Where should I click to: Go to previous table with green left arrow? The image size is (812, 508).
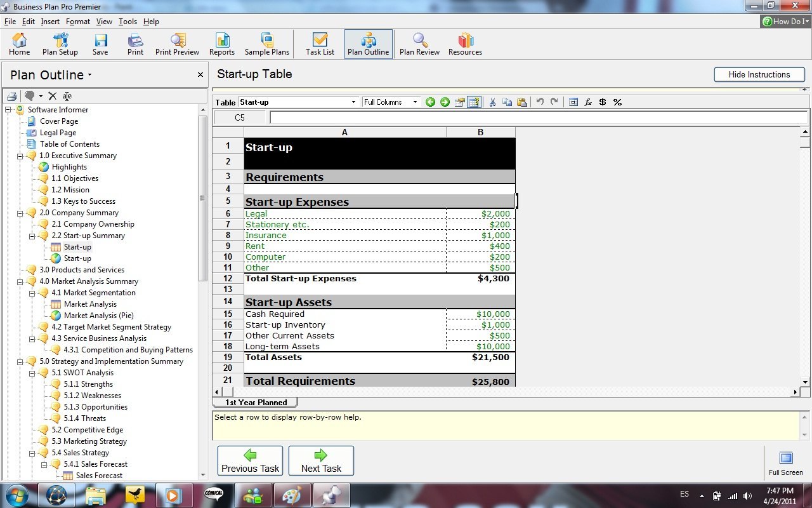coord(431,102)
